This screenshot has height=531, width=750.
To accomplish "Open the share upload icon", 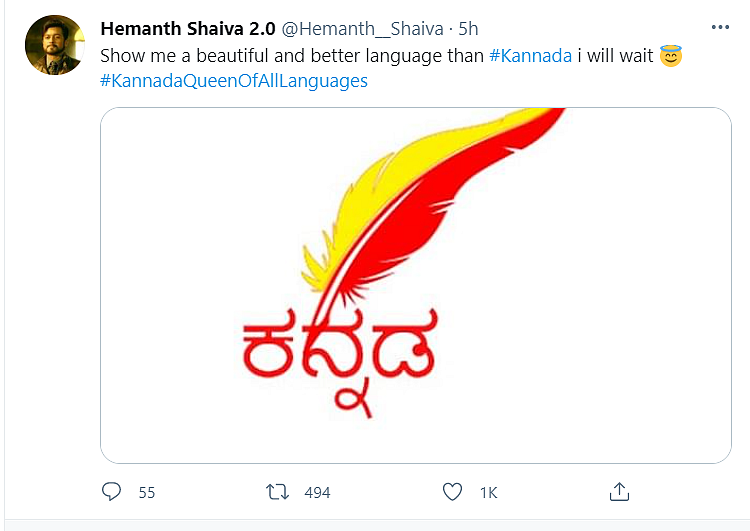I will click(x=619, y=491).
